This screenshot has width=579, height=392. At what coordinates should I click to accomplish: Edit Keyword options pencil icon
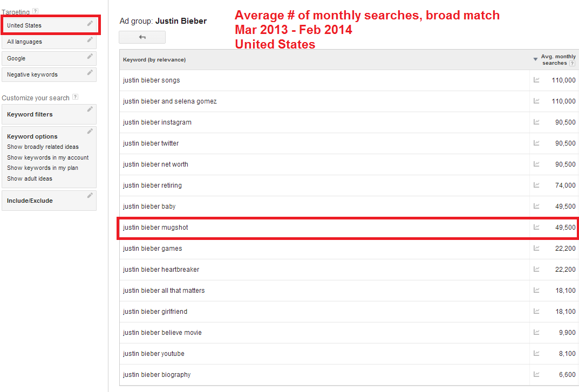(x=90, y=132)
